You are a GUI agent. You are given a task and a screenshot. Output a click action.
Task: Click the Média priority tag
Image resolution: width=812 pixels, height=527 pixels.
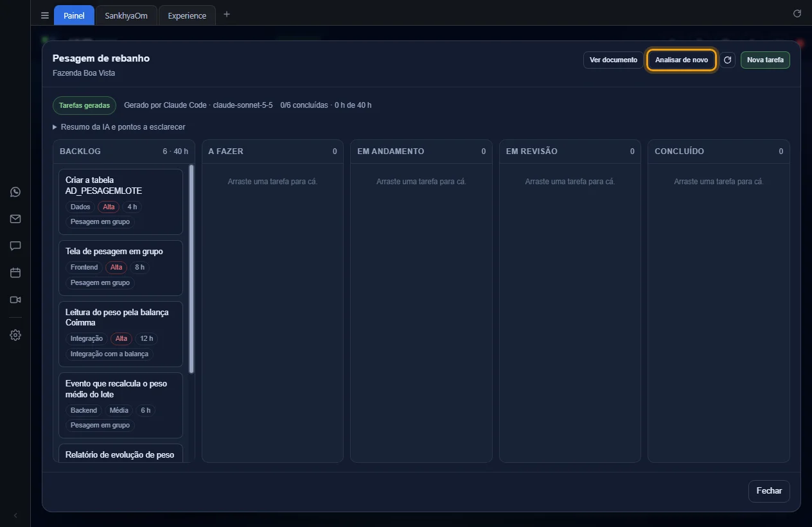119,410
